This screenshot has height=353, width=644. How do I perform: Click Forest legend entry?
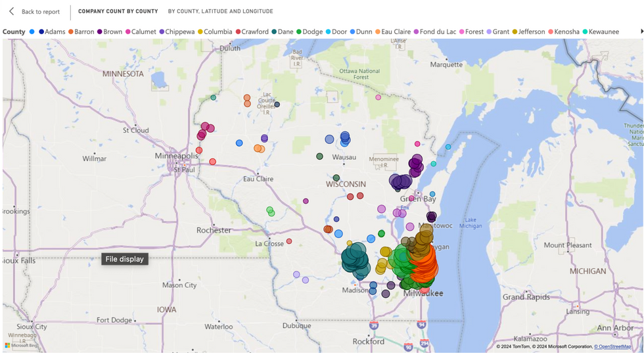pyautogui.click(x=472, y=32)
